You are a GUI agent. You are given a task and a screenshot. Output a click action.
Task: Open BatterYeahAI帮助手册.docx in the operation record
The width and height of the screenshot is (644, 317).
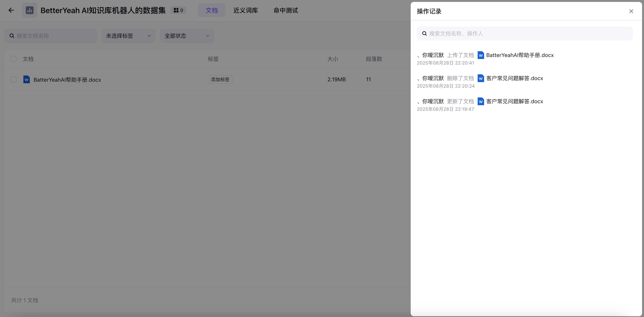520,55
